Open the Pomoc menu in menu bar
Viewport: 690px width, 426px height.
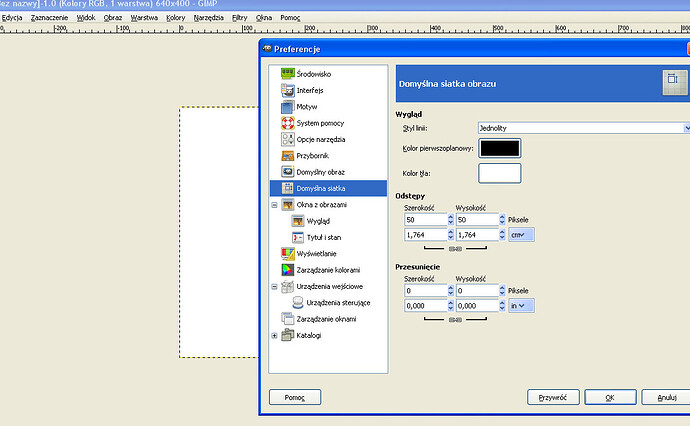(290, 18)
